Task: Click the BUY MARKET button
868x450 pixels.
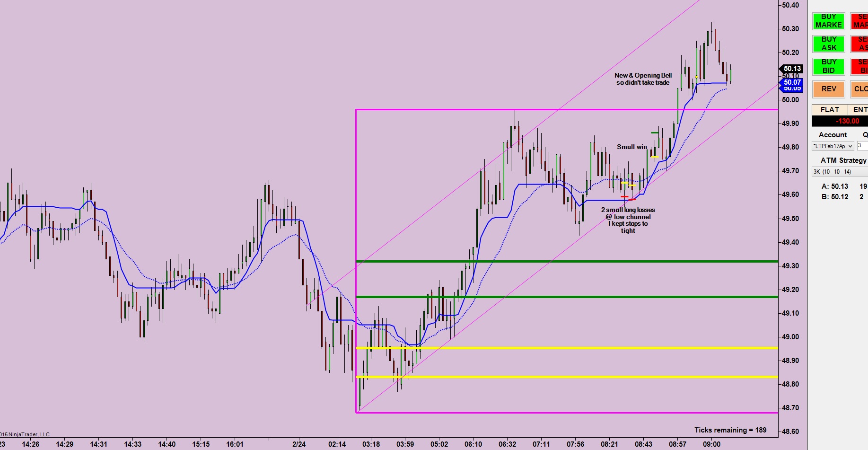Action: (x=828, y=21)
